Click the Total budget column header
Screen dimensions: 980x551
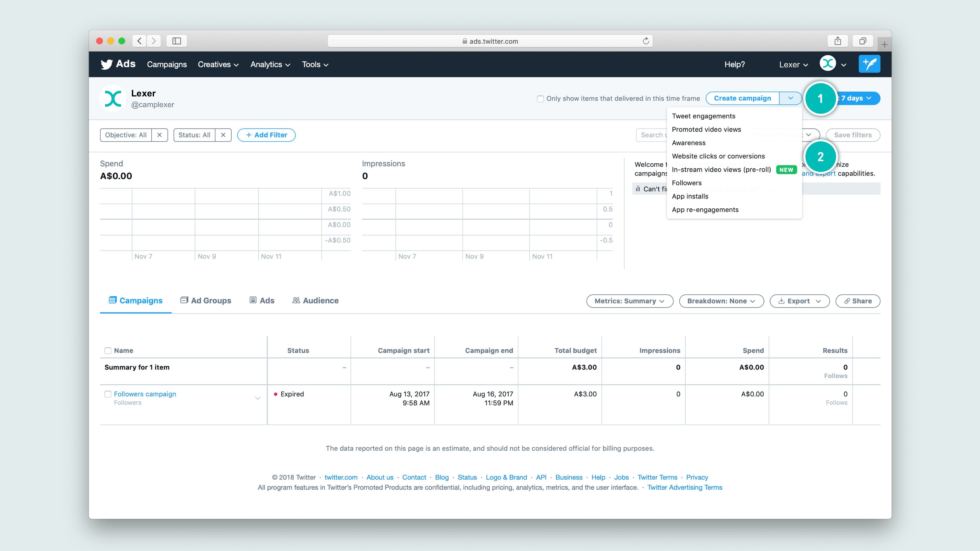tap(575, 350)
